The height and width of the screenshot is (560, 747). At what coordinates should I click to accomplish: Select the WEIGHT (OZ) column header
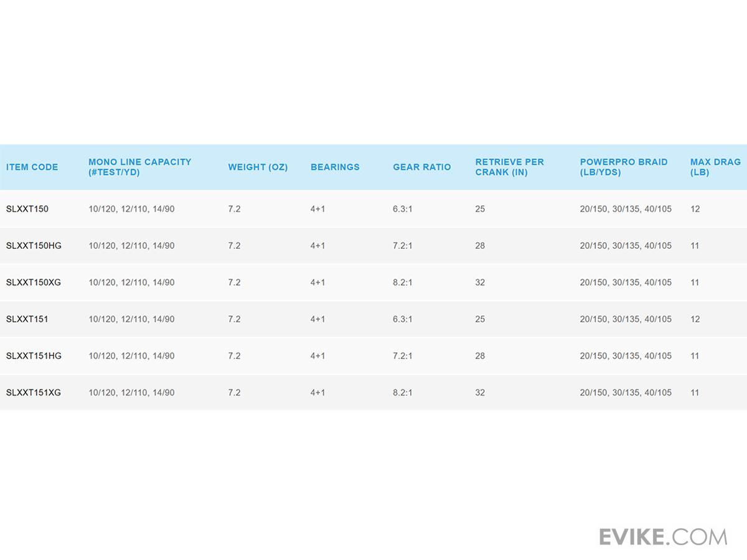point(258,167)
